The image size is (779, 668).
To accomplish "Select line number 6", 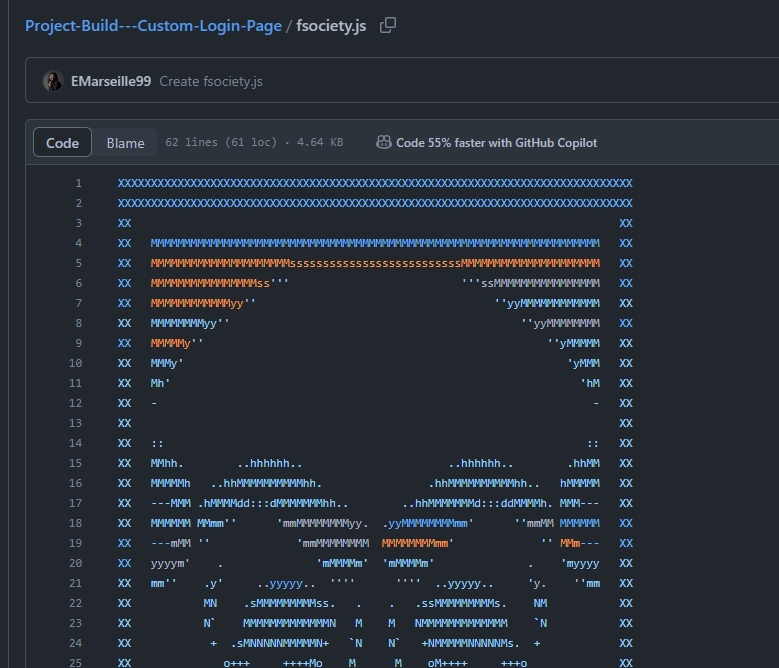I will [78, 283].
